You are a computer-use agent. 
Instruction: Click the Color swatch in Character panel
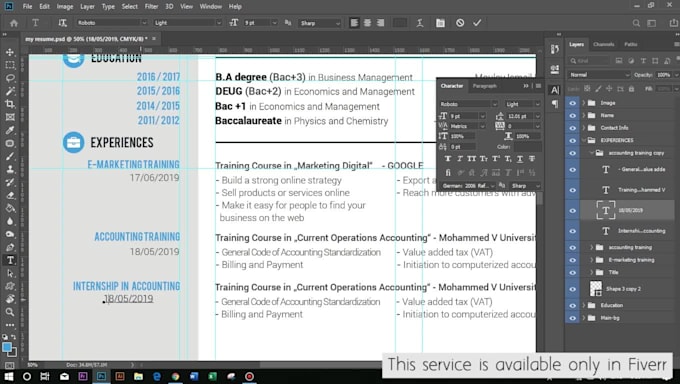click(527, 147)
